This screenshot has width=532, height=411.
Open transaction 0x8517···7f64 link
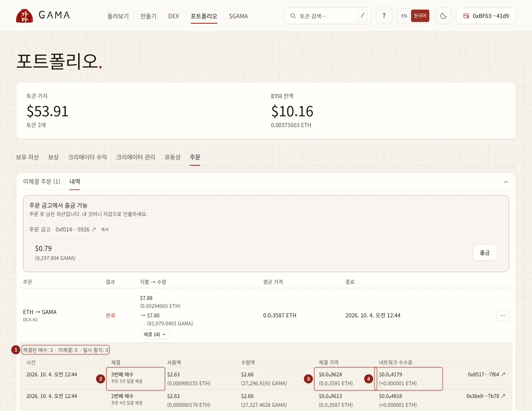tap(486, 374)
